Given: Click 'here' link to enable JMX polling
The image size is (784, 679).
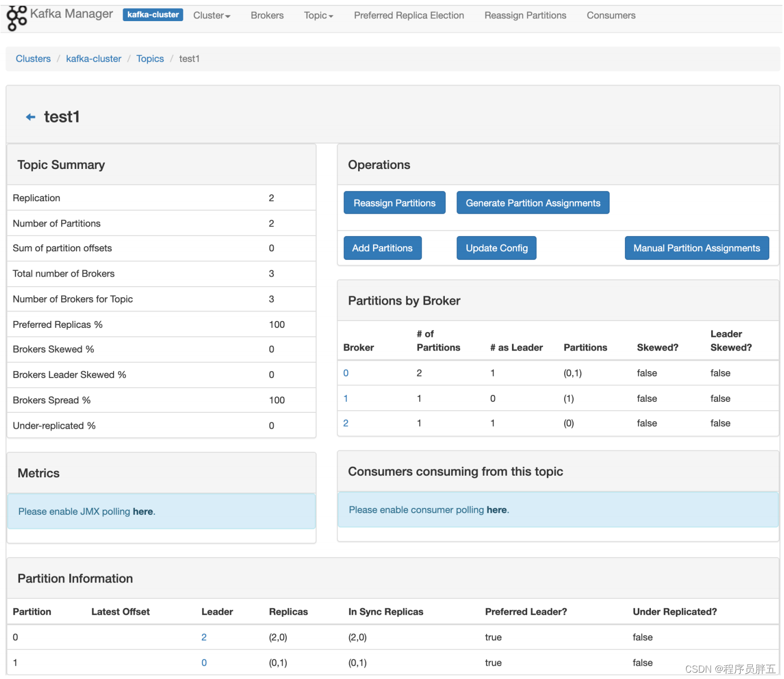Looking at the screenshot, I should pos(143,512).
